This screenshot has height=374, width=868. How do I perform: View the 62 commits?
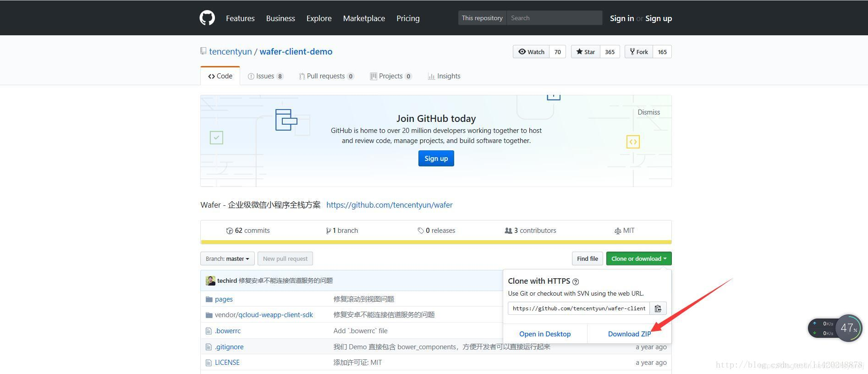(248, 231)
